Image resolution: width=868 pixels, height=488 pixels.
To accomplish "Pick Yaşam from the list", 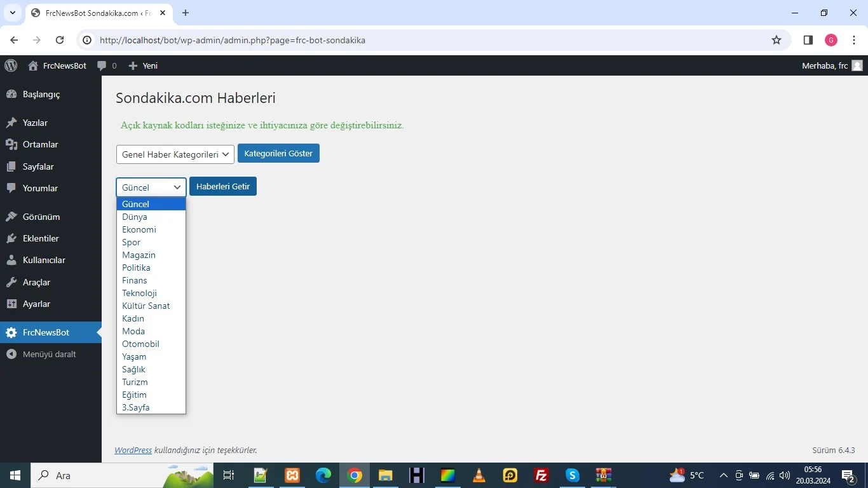I will (x=151, y=356).
